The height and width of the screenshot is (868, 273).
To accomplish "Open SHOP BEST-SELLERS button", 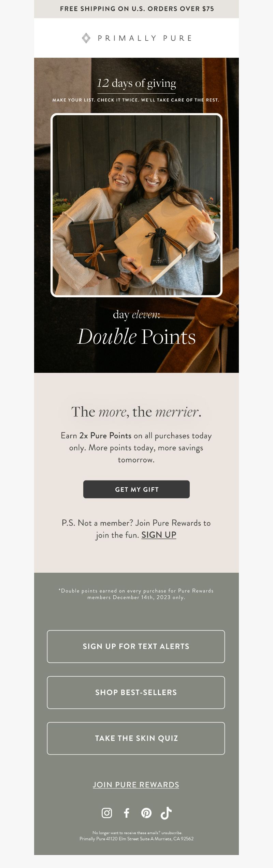I will pos(136,692).
